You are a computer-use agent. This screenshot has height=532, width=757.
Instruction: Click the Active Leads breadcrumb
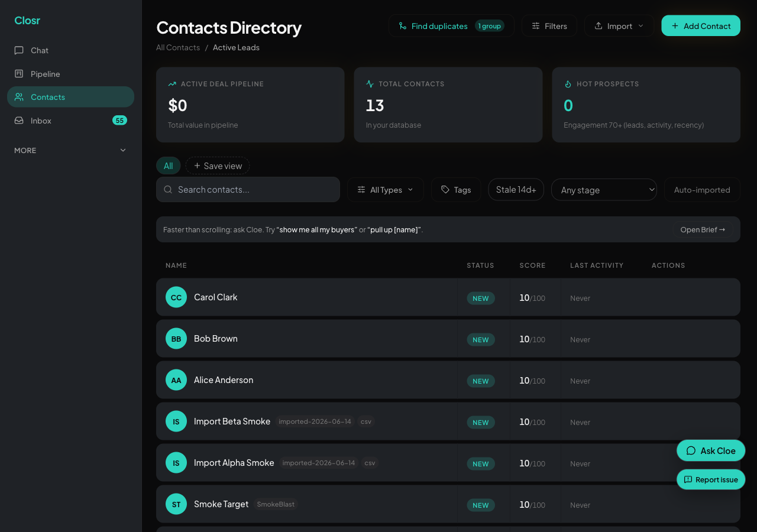pos(236,47)
